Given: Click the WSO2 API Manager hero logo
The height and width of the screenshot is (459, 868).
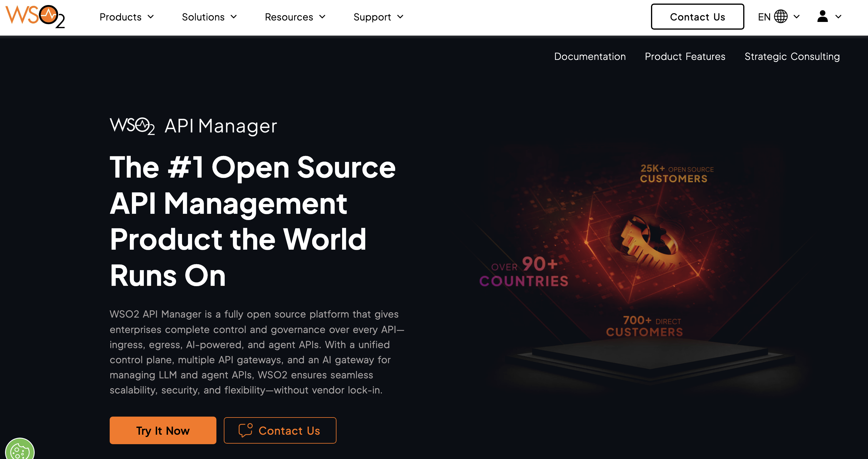Looking at the screenshot, I should 193,126.
